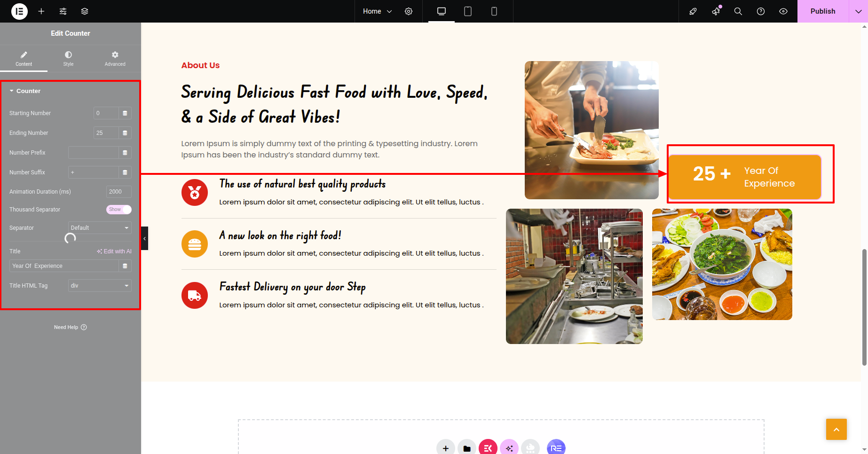Click the Publish button
The image size is (868, 454).
823,11
